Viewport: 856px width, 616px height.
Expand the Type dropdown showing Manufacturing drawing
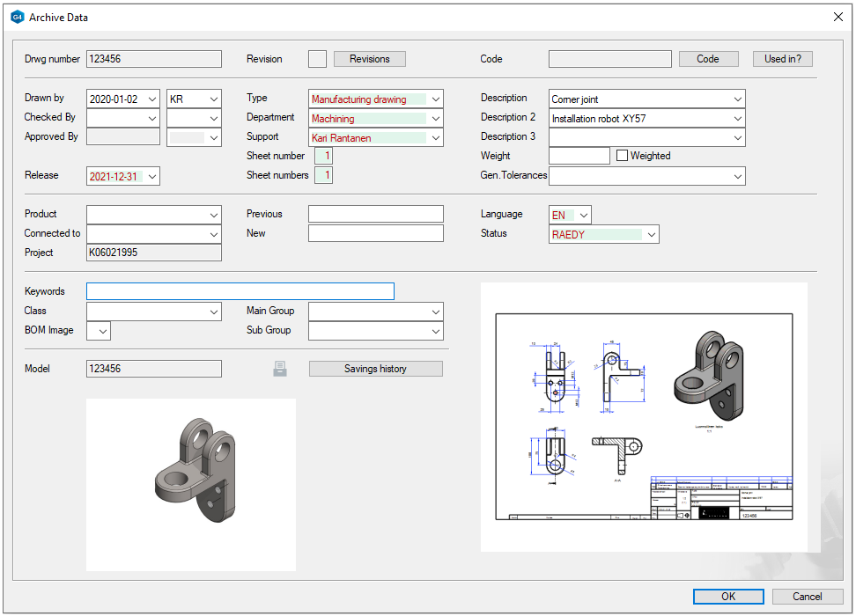[x=436, y=99]
